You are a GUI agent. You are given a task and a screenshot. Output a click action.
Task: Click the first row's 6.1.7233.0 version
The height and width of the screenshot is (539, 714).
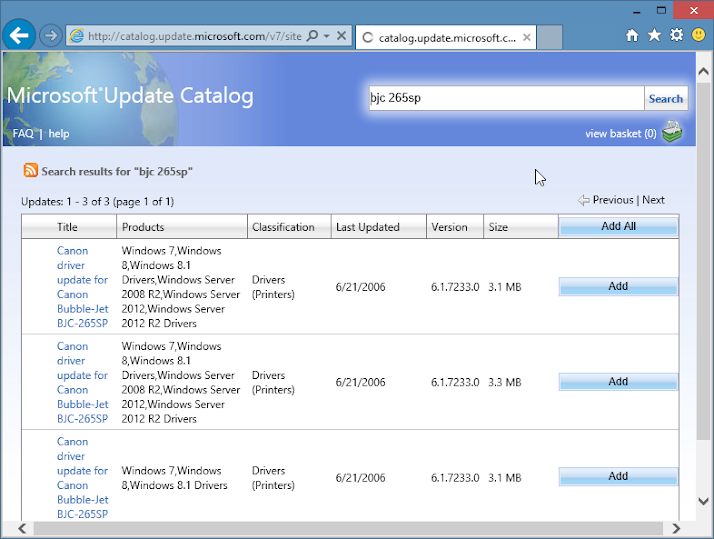point(455,287)
